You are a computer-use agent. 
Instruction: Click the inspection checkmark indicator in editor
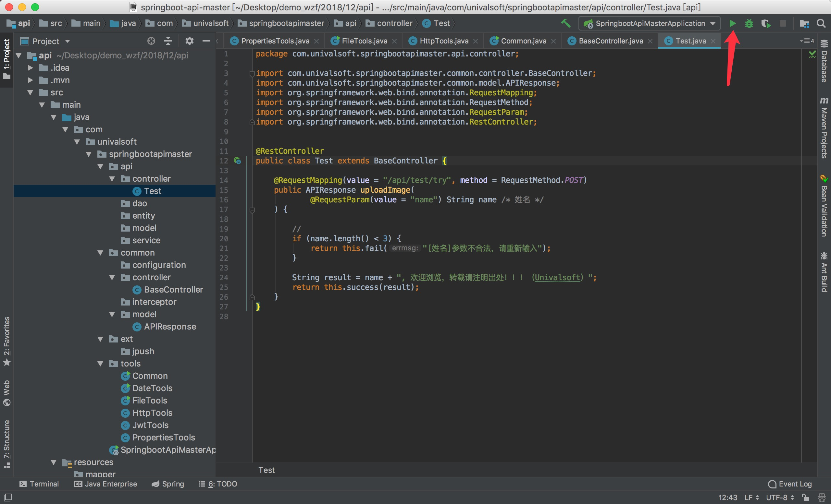point(812,54)
